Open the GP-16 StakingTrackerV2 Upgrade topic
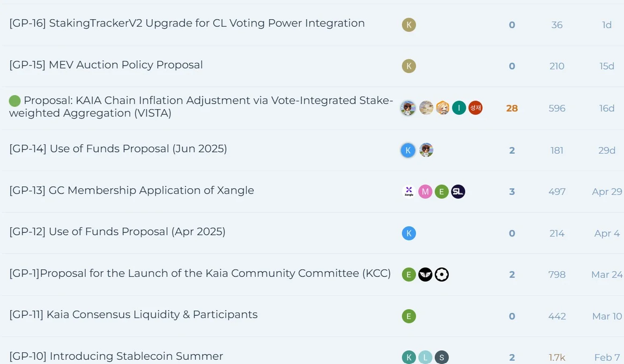Image resolution: width=624 pixels, height=364 pixels. 187,23
